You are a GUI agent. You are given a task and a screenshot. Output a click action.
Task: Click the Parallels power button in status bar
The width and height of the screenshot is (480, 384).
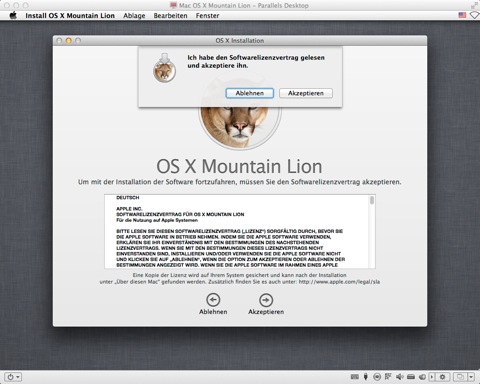13,377
